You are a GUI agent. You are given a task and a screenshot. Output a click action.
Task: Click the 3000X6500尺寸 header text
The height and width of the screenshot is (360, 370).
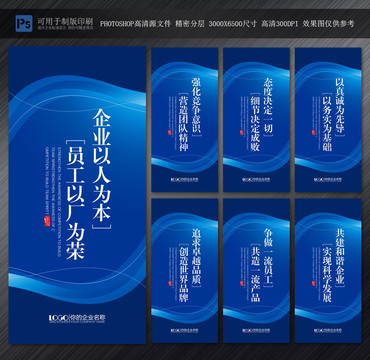(233, 24)
